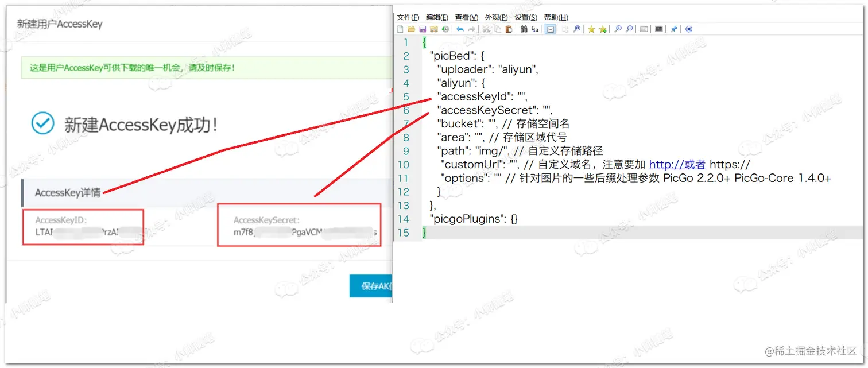Click the "uploader": "aliyun" line
Image resolution: width=868 pixels, height=368 pixels.
coord(488,69)
